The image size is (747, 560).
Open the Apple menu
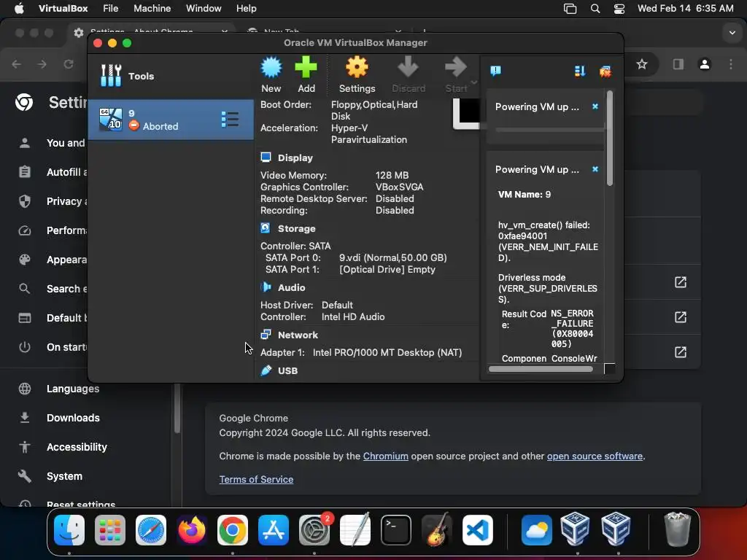coord(19,9)
